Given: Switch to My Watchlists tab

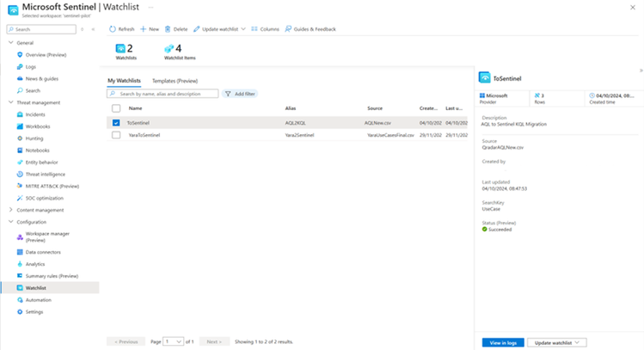Looking at the screenshot, I should pyautogui.click(x=124, y=81).
